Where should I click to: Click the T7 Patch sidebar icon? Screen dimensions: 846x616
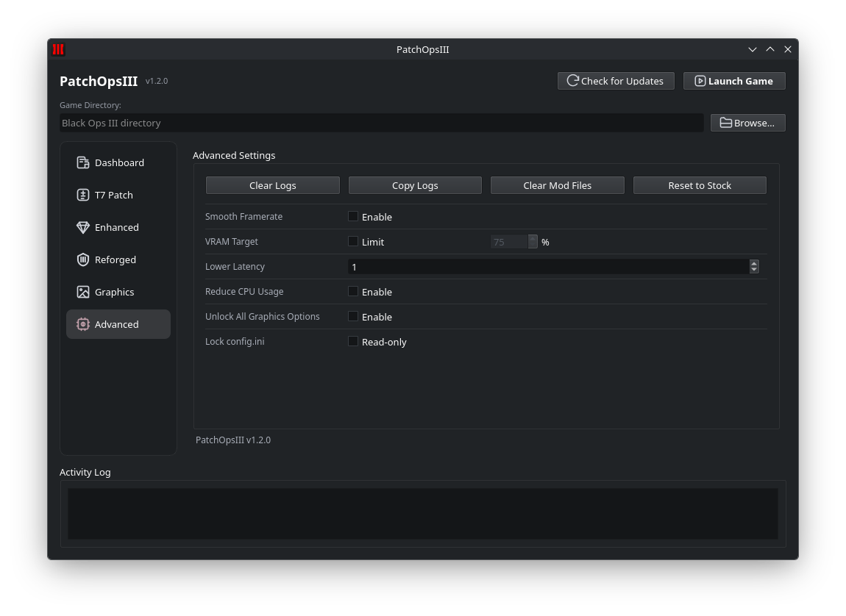tap(82, 195)
